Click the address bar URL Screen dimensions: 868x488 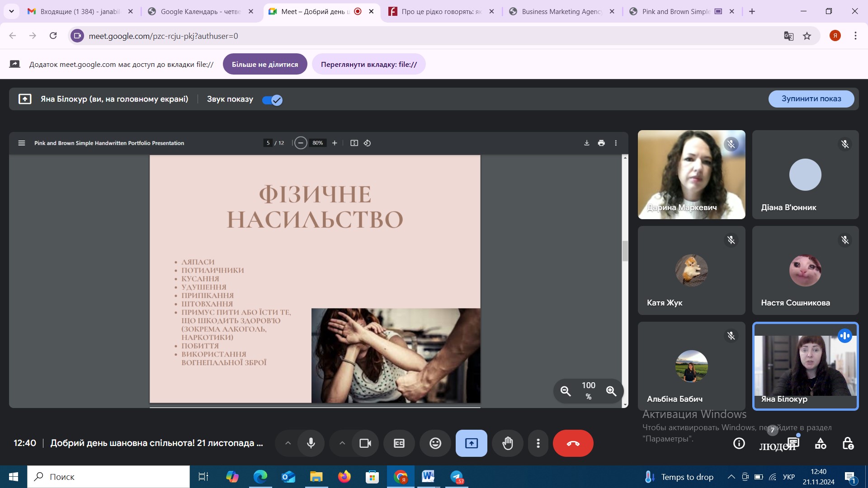click(163, 36)
